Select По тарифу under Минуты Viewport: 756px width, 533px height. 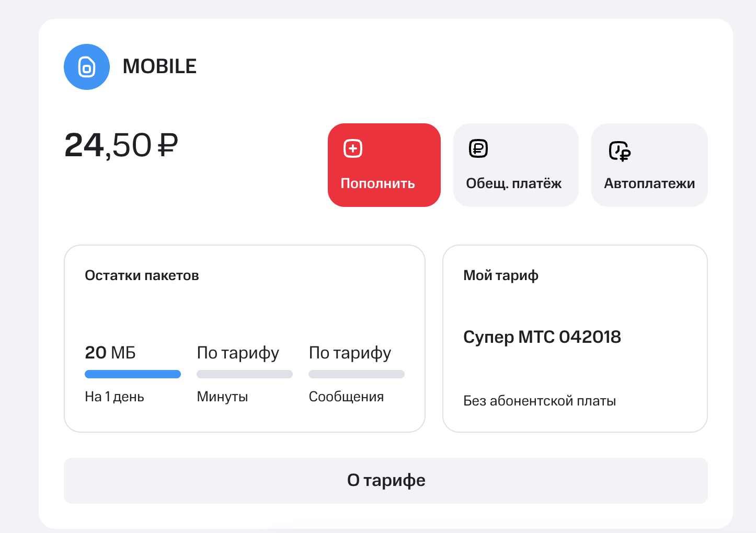[238, 353]
